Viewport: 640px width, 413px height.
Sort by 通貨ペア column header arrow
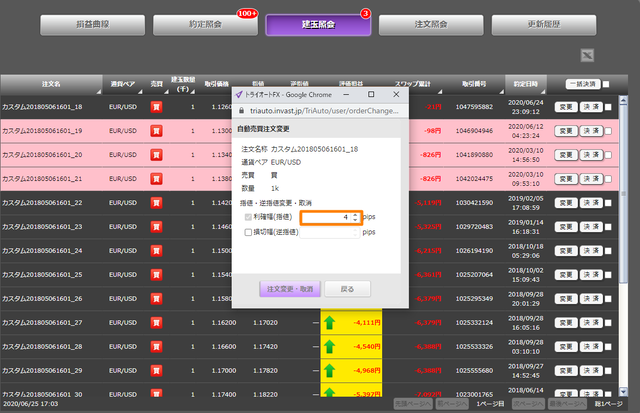(x=140, y=92)
